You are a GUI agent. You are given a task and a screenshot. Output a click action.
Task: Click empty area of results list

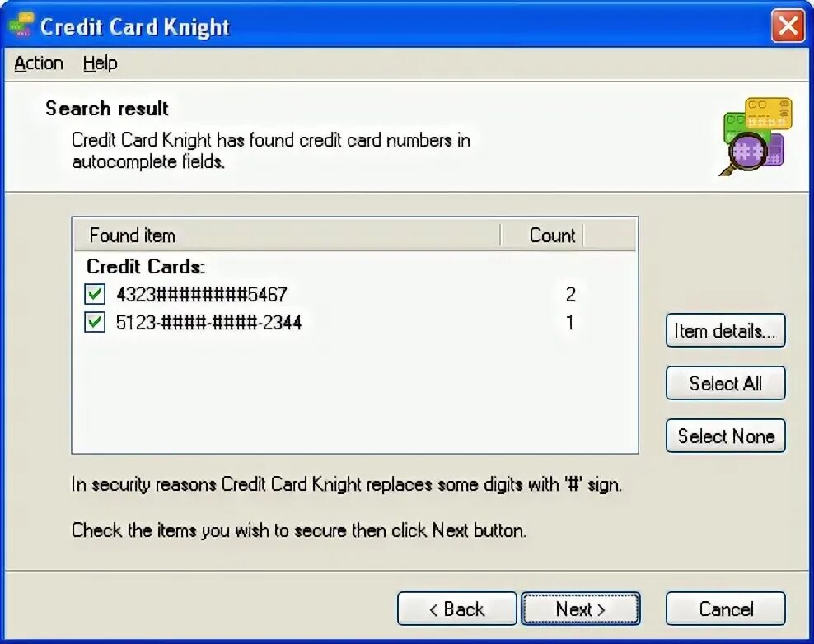(x=355, y=394)
